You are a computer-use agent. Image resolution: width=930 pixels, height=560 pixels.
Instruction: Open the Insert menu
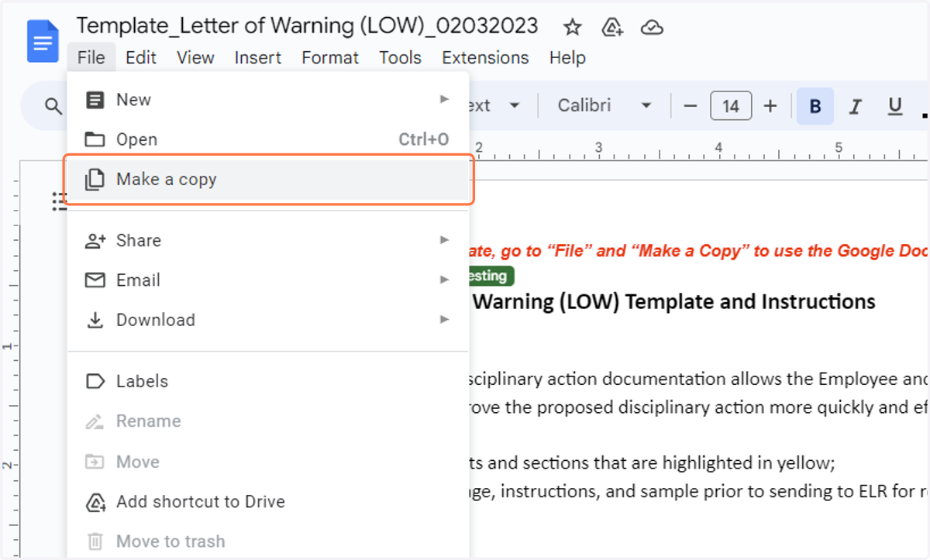(258, 58)
